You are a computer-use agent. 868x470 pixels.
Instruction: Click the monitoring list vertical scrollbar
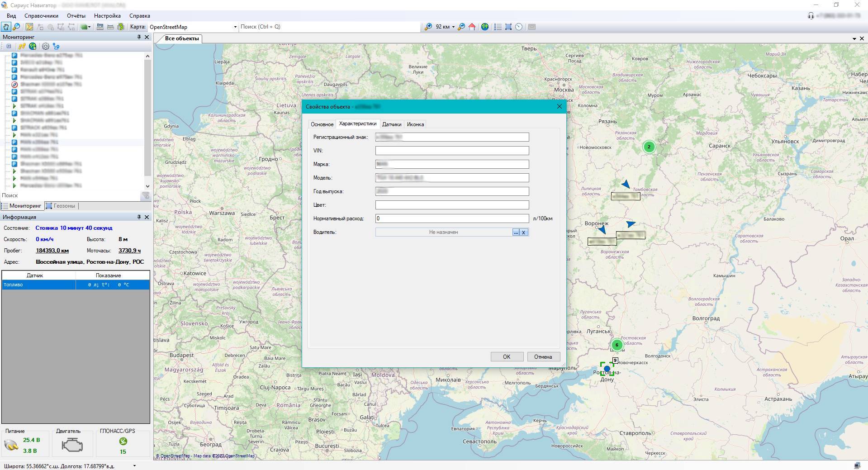(x=147, y=118)
